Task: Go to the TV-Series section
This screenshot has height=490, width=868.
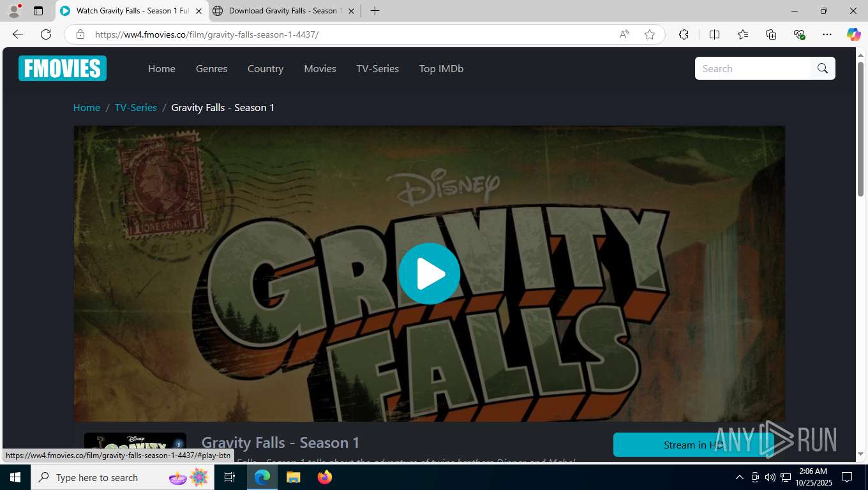Action: [377, 68]
